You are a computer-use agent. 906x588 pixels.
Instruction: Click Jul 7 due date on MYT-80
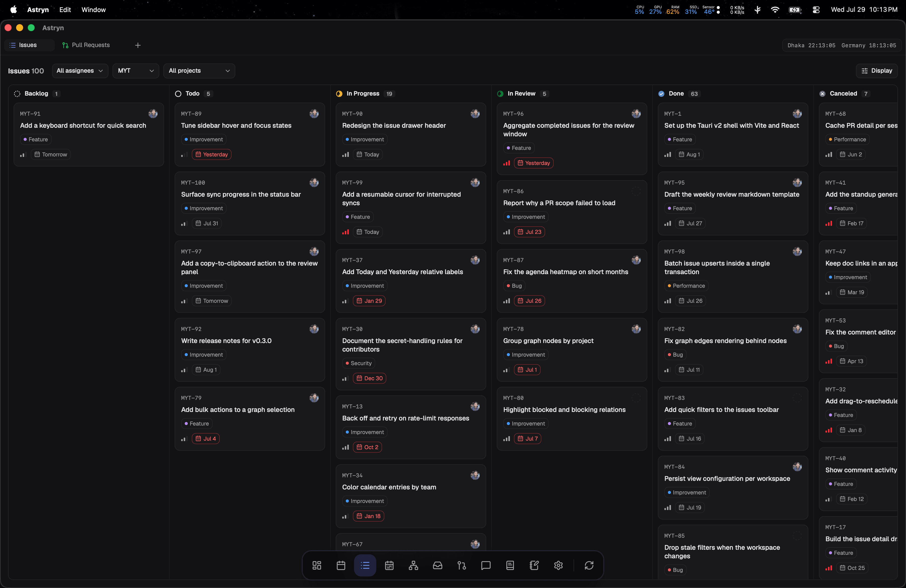coord(527,439)
